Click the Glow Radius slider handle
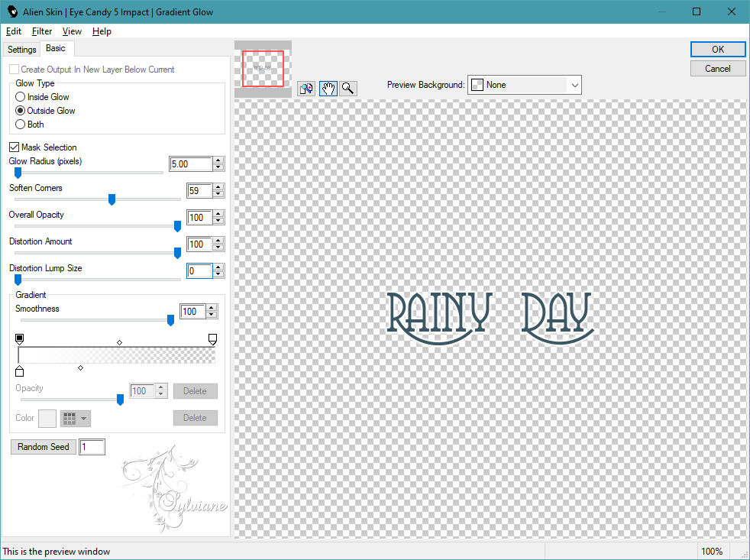This screenshot has height=560, width=750. 18,173
